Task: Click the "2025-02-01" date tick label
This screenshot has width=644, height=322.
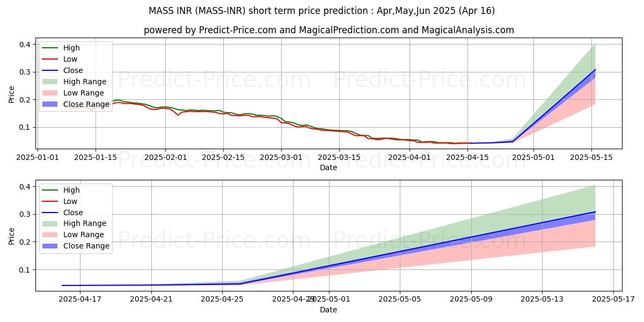Action: point(165,157)
